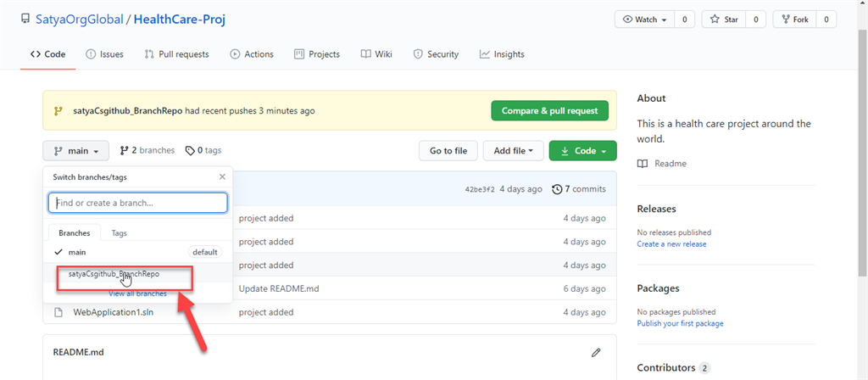Click the Fork count of 0

826,20
